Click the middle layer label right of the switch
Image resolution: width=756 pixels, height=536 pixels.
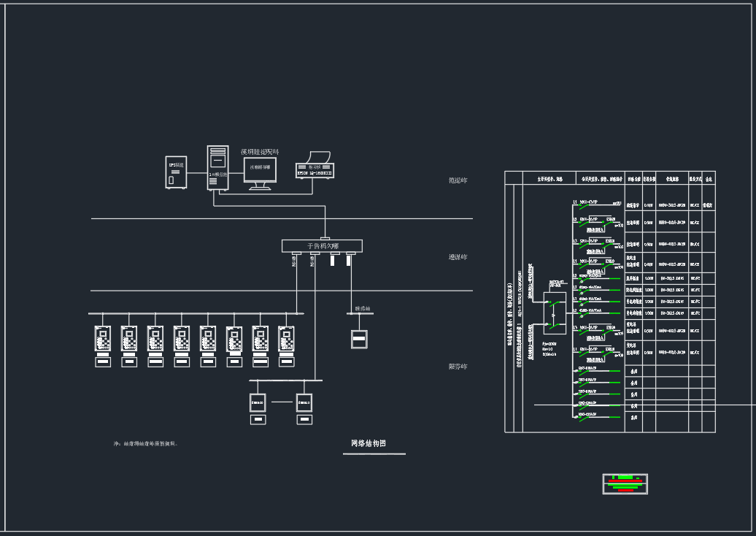point(458,257)
